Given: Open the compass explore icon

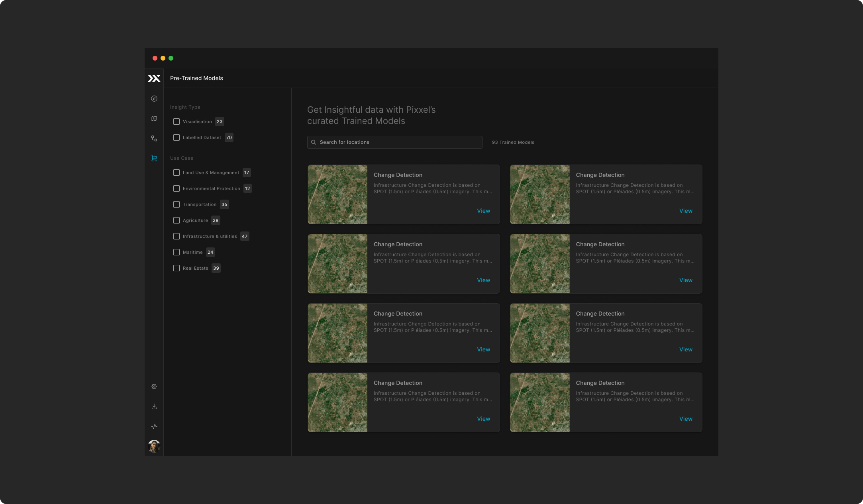Looking at the screenshot, I should coord(154,98).
